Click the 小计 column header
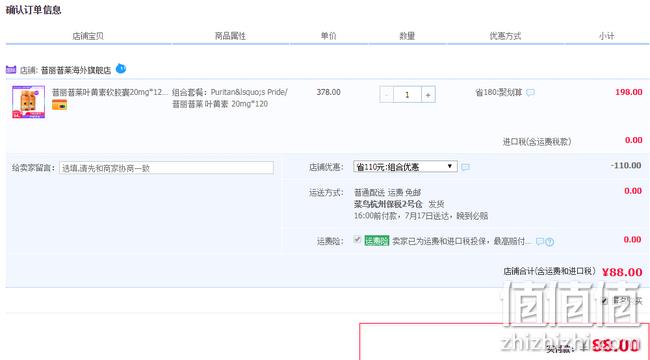Screen dimensions: 650x360 click(x=606, y=36)
